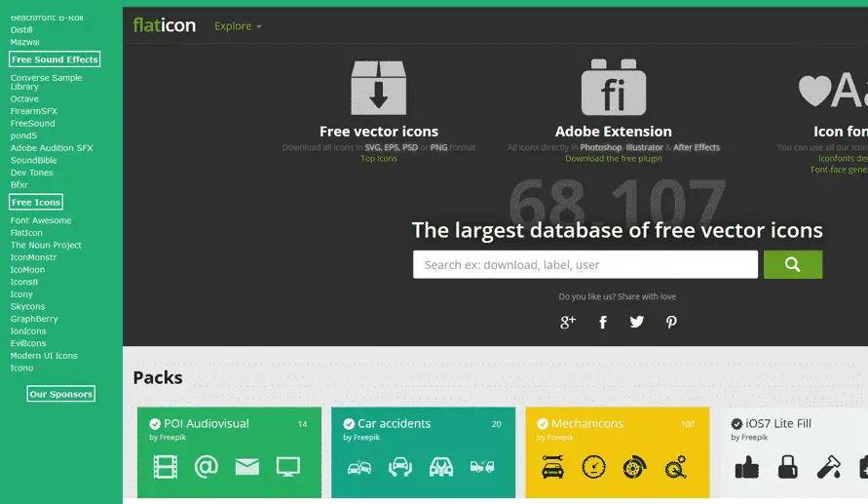Click the truck collision icon in Car accidents

pyautogui.click(x=482, y=468)
